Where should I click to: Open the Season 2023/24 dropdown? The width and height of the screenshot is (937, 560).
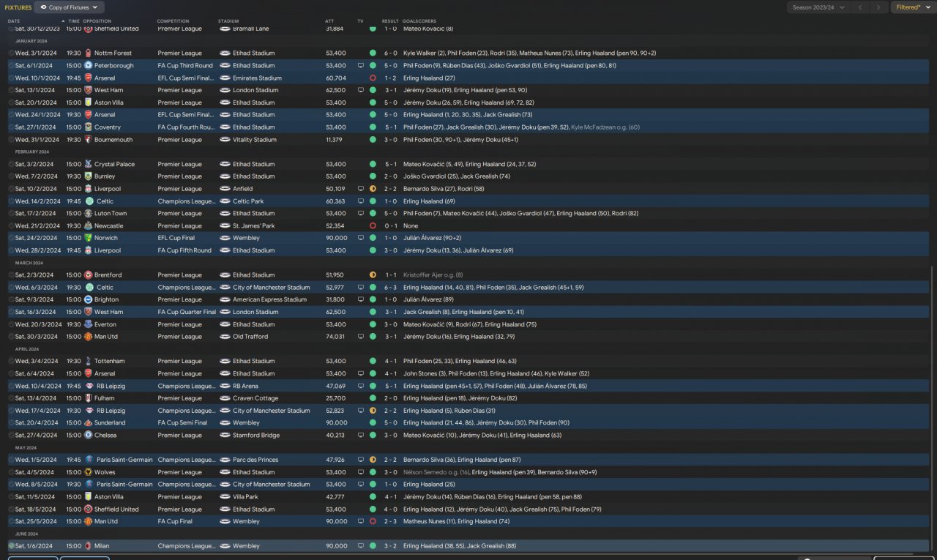click(818, 7)
